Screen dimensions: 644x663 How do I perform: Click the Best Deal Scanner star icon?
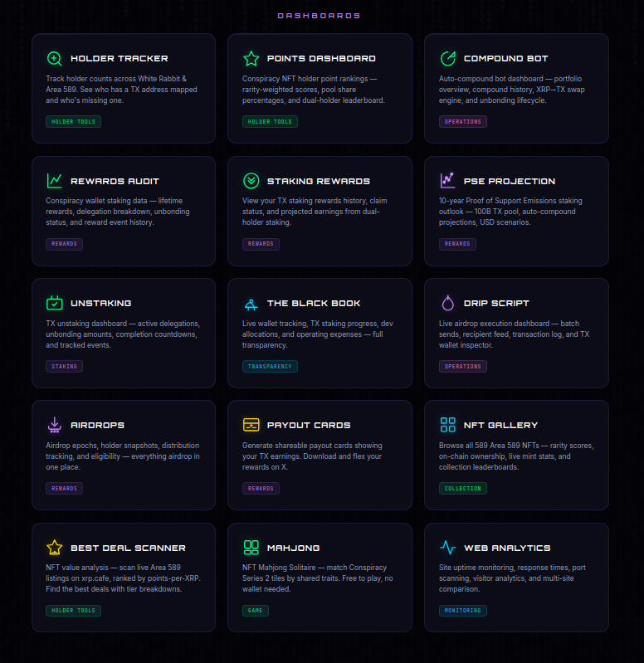tap(55, 548)
